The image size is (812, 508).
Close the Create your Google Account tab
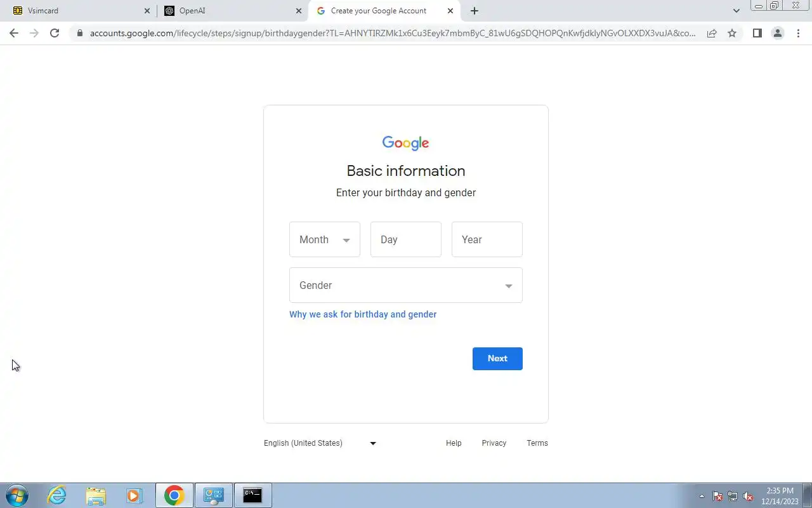[450, 11]
